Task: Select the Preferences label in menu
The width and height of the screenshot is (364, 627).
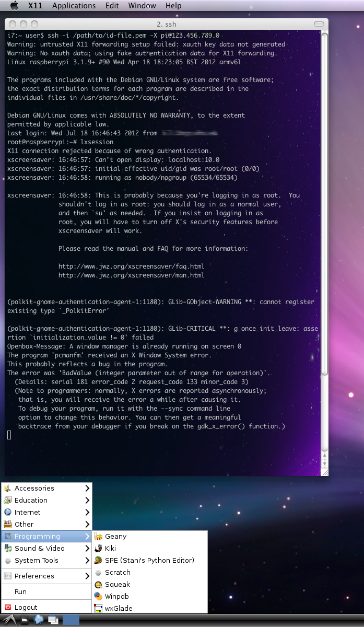Action: (x=34, y=576)
